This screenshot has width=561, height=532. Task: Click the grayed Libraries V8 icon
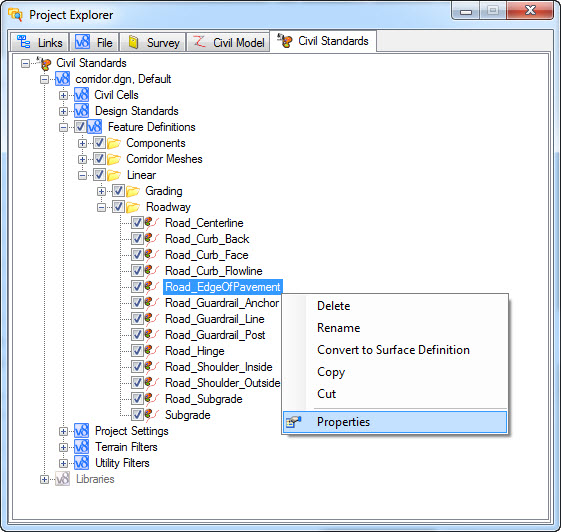coord(62,479)
